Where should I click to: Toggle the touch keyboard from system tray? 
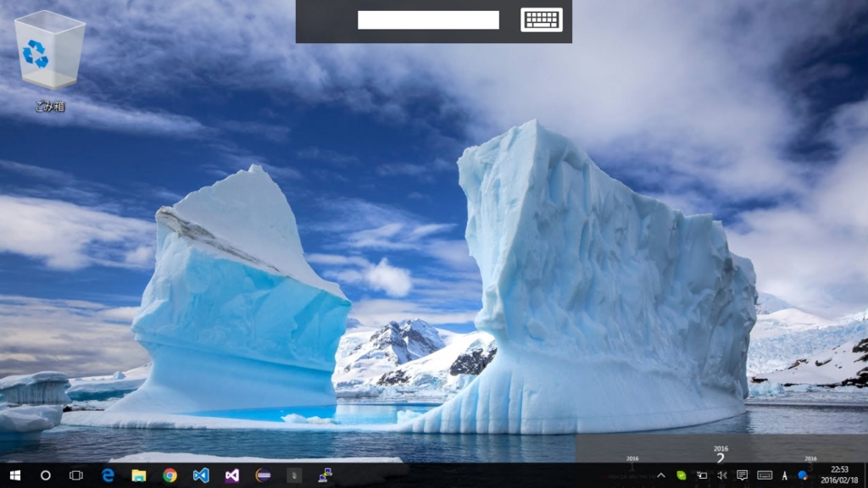765,475
